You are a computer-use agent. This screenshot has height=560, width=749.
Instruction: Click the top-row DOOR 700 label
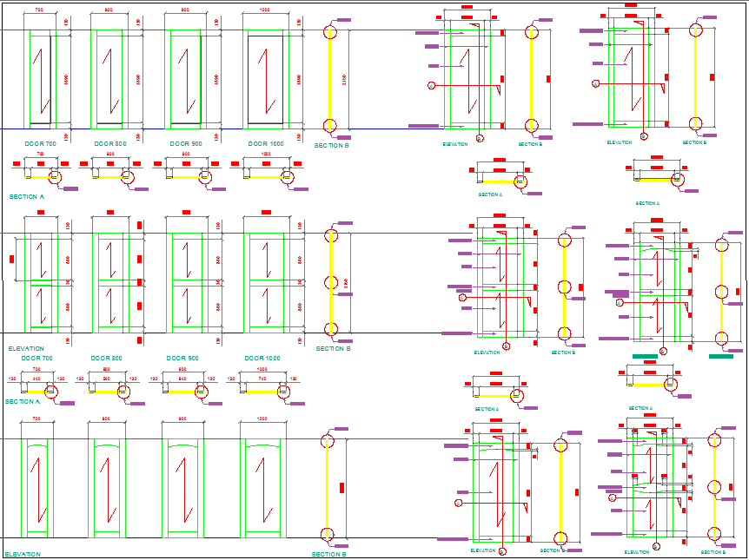click(40, 143)
